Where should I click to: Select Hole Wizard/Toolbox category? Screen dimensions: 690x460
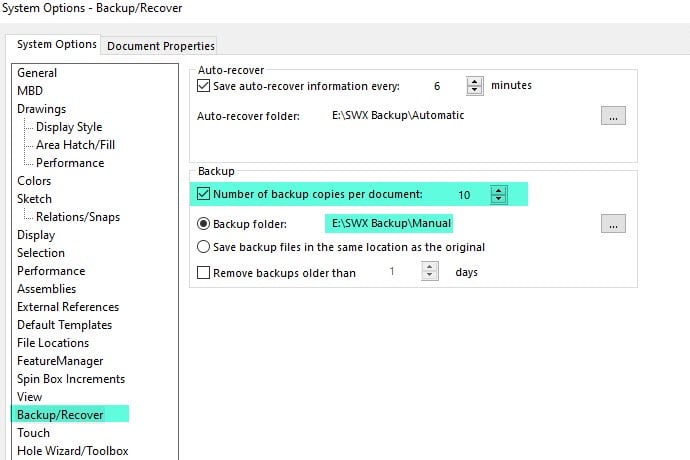coord(73,451)
